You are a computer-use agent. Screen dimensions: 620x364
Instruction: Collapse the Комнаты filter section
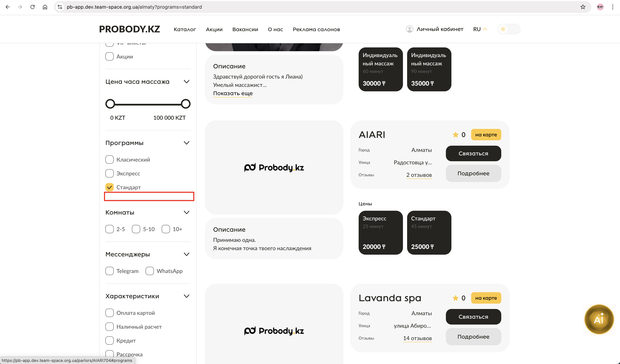pos(186,212)
